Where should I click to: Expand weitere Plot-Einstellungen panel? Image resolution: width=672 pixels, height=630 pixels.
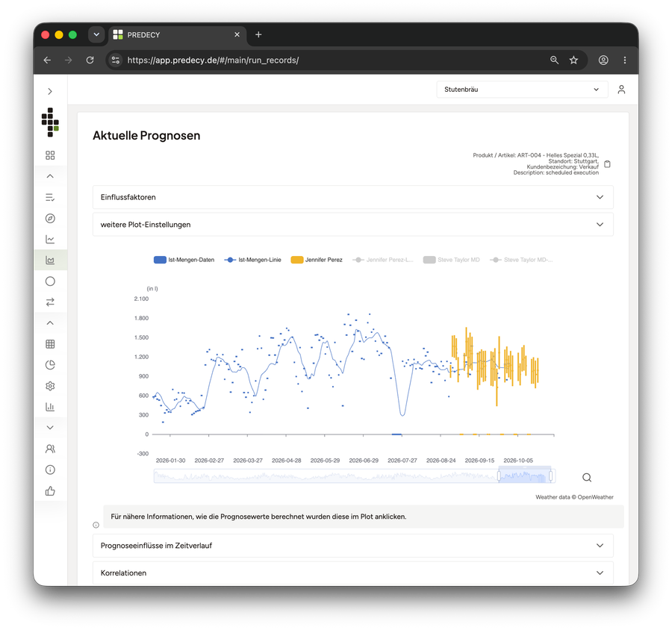coord(352,225)
